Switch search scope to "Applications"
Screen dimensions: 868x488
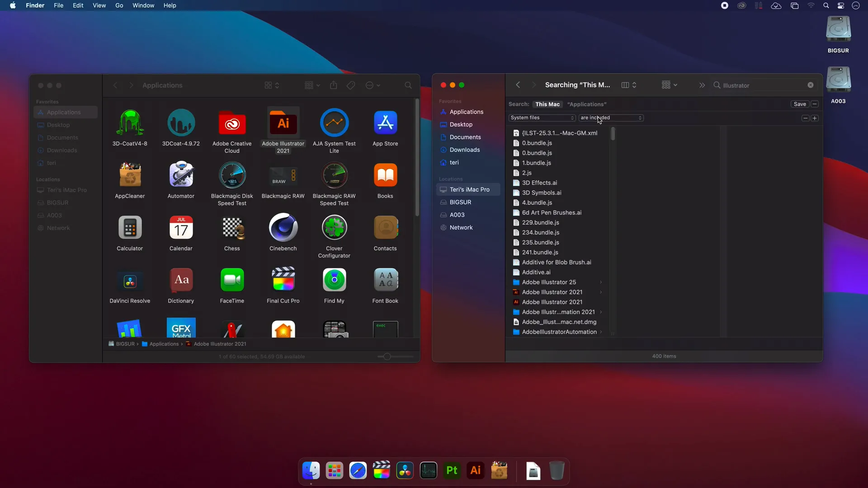pos(587,104)
